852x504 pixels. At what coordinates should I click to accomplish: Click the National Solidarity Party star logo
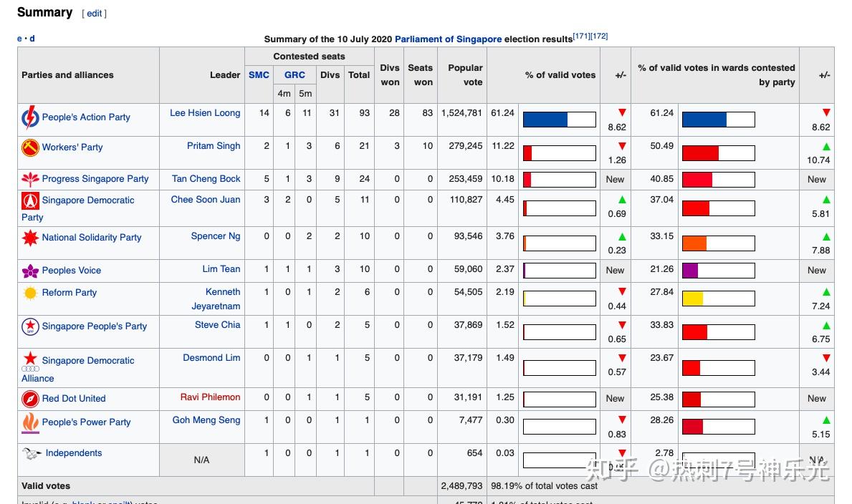point(30,238)
